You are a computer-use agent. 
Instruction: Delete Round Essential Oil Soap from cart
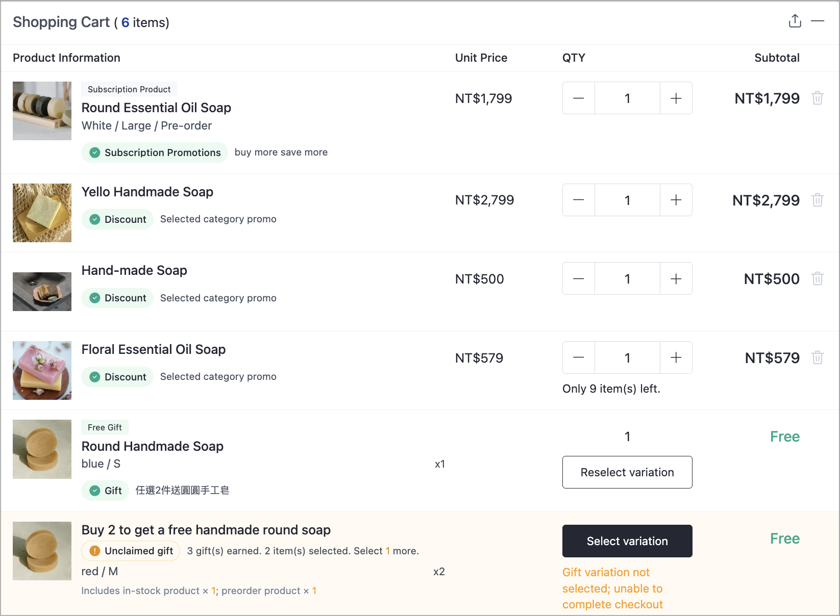818,98
